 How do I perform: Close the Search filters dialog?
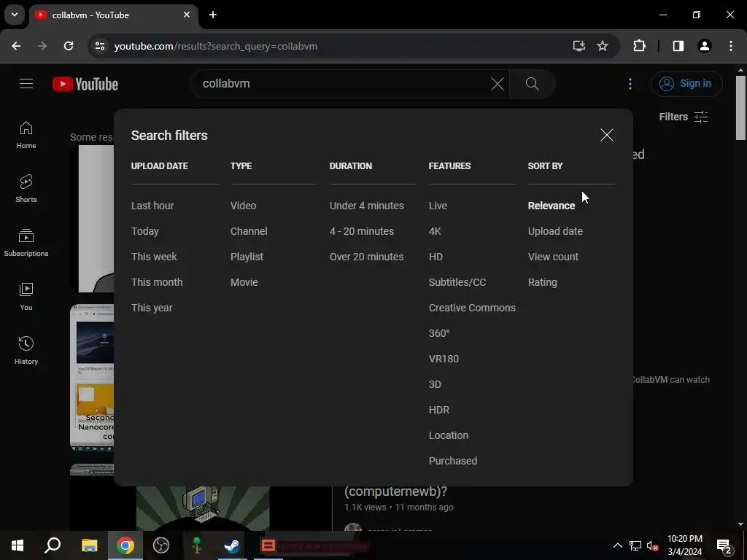(606, 135)
